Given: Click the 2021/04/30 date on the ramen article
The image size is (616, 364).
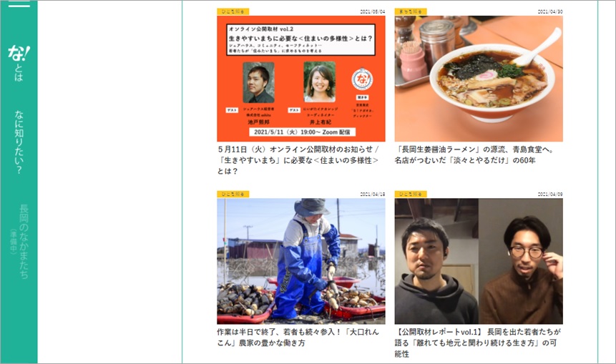Looking at the screenshot, I should (550, 11).
